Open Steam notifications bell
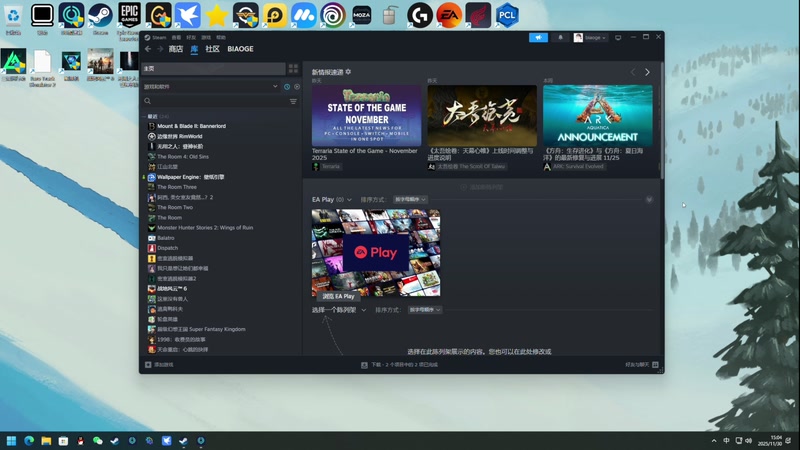The image size is (800, 450). [x=560, y=37]
